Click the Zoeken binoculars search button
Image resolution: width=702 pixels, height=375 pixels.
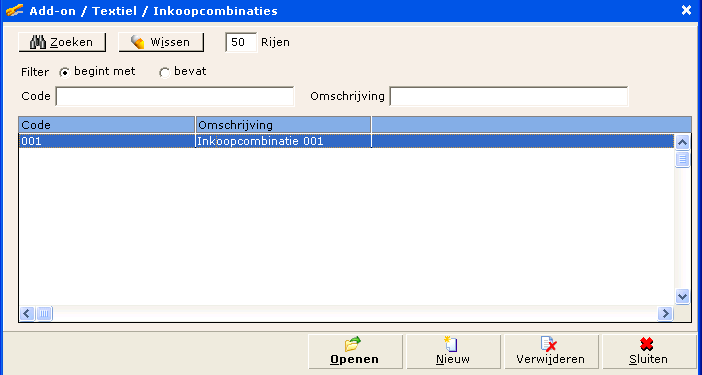coord(62,43)
